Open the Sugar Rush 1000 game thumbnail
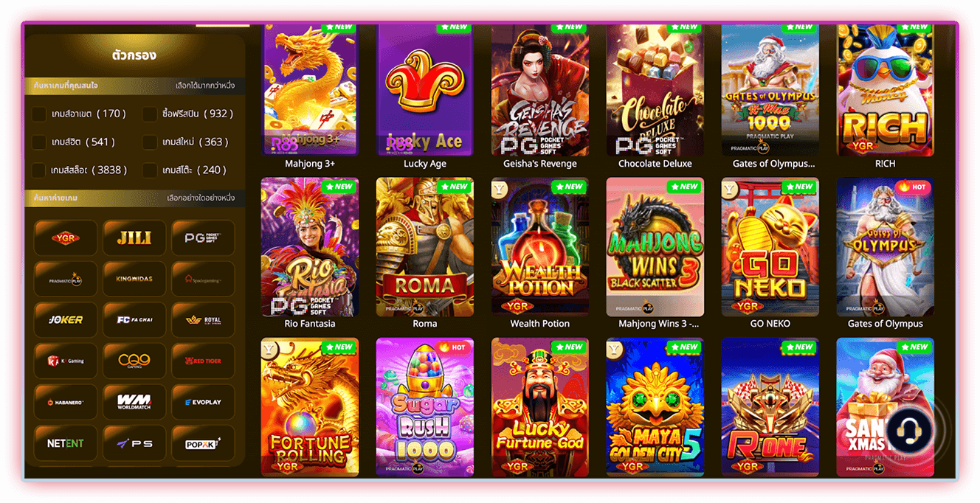980x503 pixels. coord(425,406)
